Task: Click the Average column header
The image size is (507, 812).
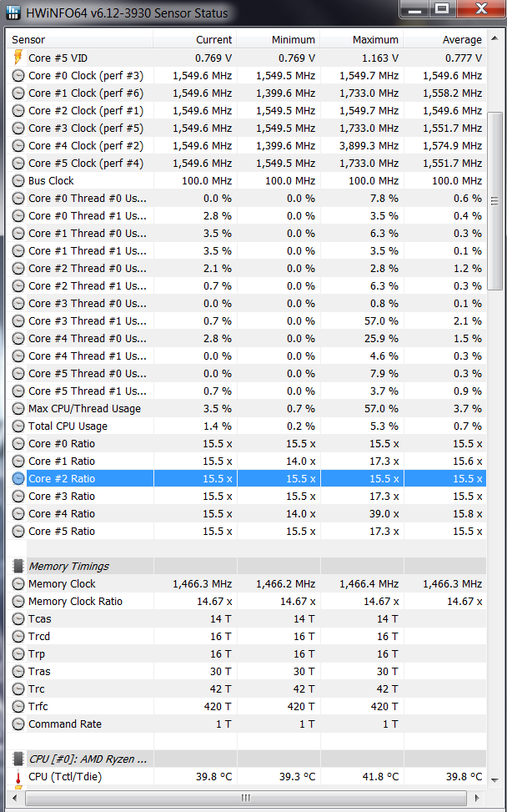Action: point(445,39)
